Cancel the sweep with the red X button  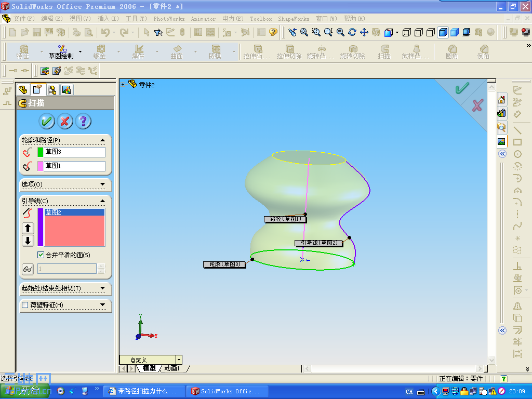point(65,121)
